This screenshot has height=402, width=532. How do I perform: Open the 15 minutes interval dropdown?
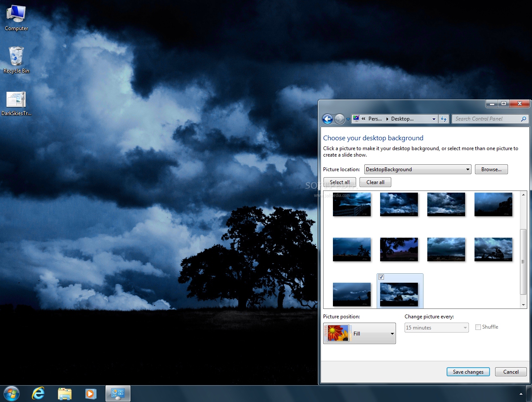pyautogui.click(x=437, y=328)
